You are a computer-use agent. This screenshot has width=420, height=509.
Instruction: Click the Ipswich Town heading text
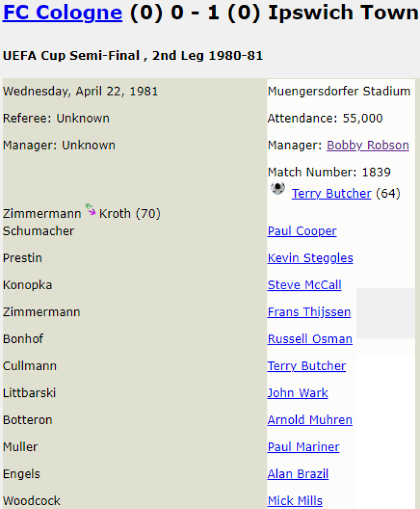coord(343,13)
